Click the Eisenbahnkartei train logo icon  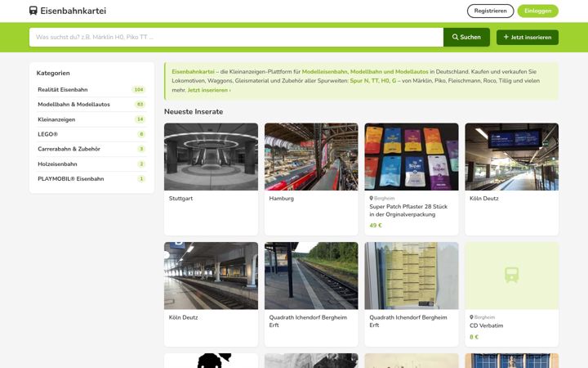33,11
